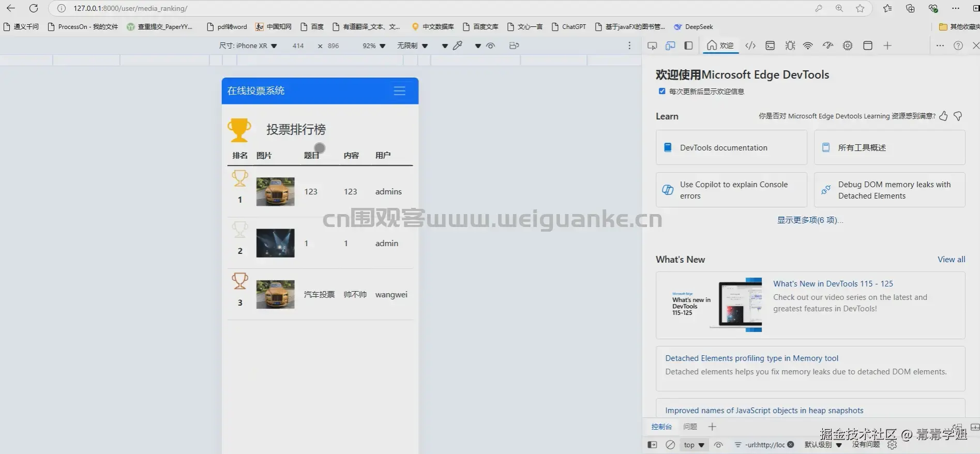The image size is (980, 454).
Task: Expand the dropdown arrow beside the eyedropper
Action: [445, 46]
